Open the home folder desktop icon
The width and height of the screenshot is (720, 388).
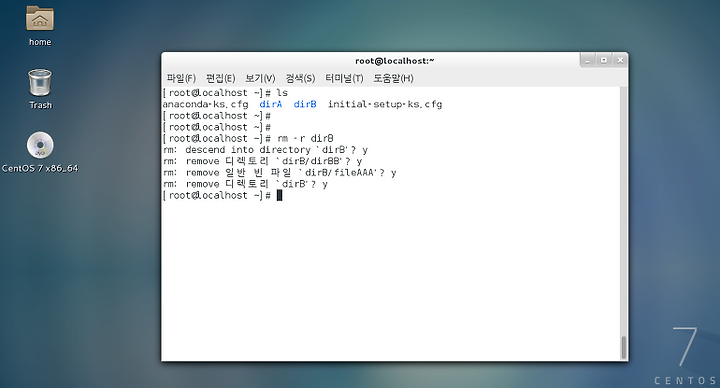coord(40,19)
